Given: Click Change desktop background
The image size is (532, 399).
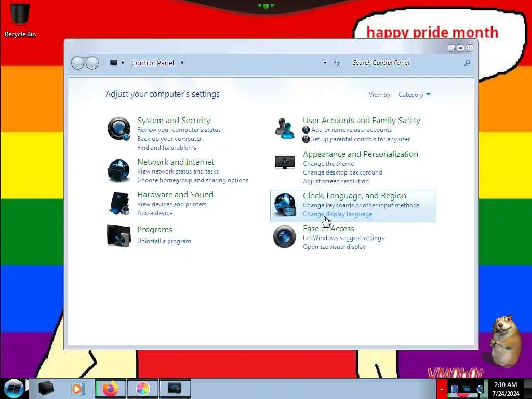Looking at the screenshot, I should tap(342, 172).
